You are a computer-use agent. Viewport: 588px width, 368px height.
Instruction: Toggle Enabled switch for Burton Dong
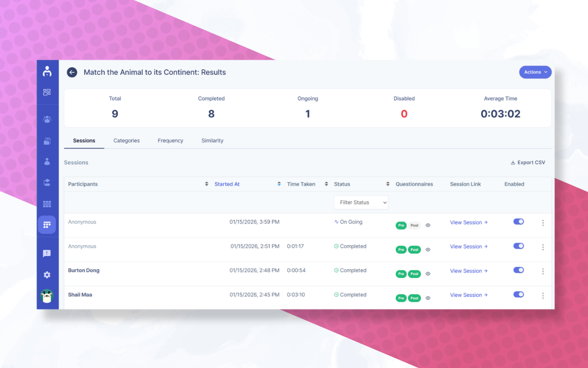[x=519, y=270]
